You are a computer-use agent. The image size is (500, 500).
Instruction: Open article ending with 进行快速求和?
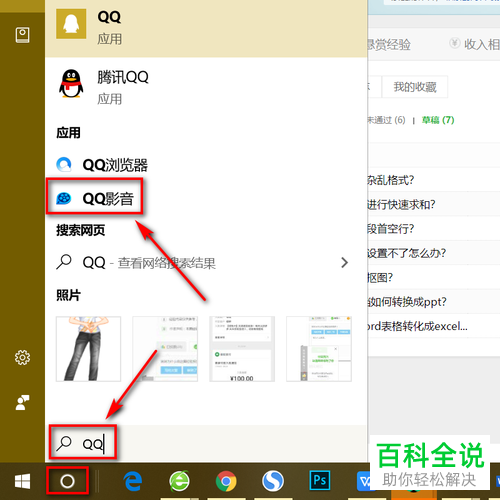(401, 204)
